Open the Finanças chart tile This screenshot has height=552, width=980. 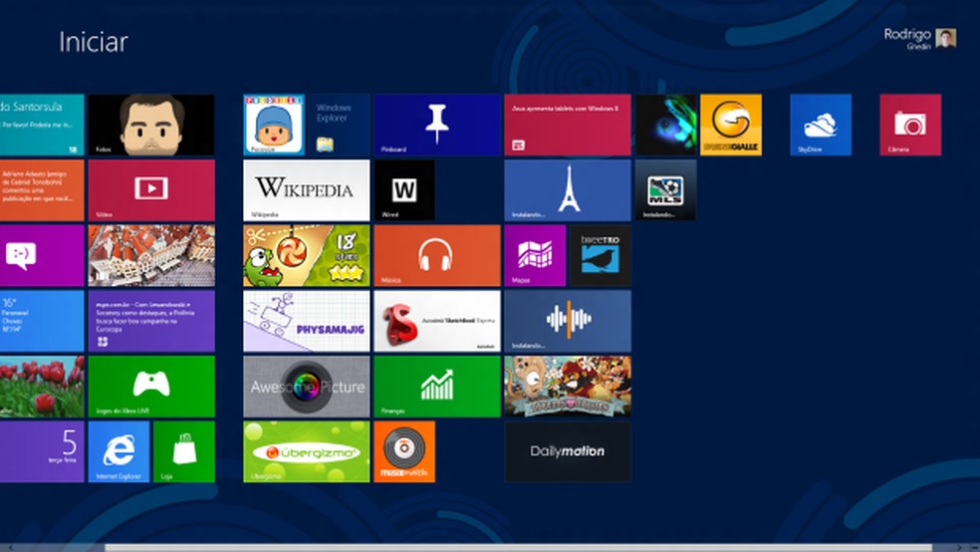coord(437,387)
